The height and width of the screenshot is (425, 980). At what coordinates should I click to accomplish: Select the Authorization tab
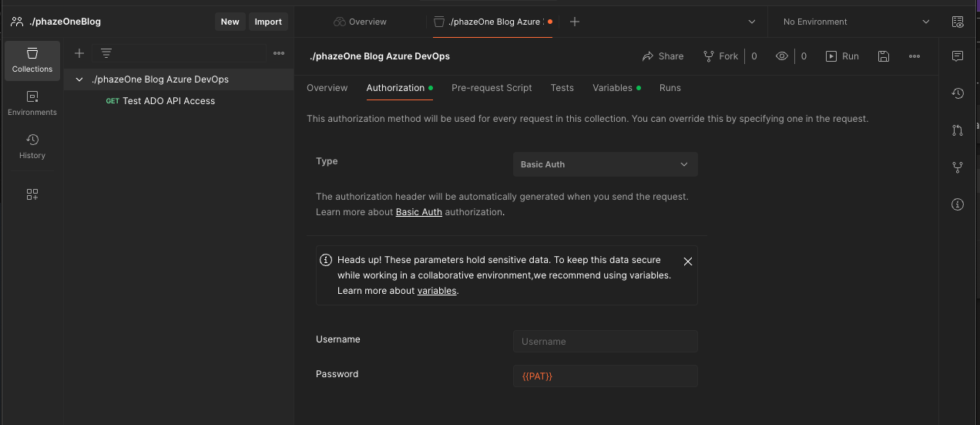[x=399, y=88]
